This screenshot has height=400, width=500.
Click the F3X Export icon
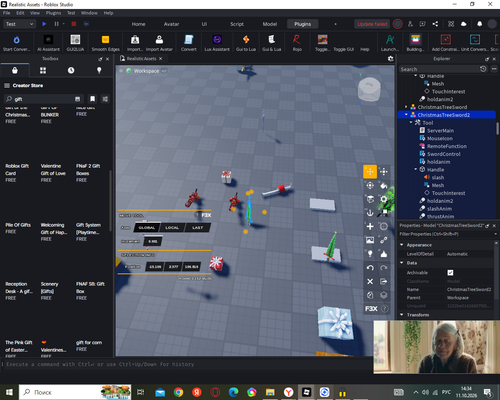(384, 282)
